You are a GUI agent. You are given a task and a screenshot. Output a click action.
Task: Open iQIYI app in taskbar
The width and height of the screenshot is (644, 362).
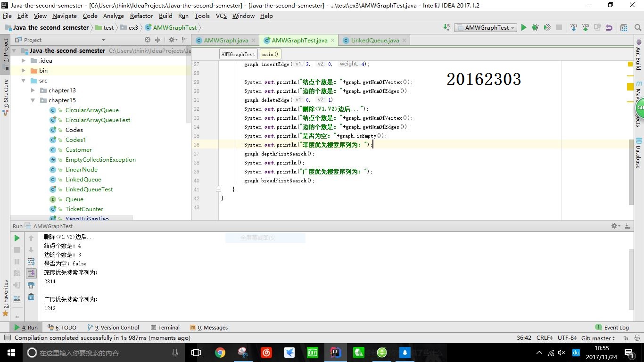[312, 353]
